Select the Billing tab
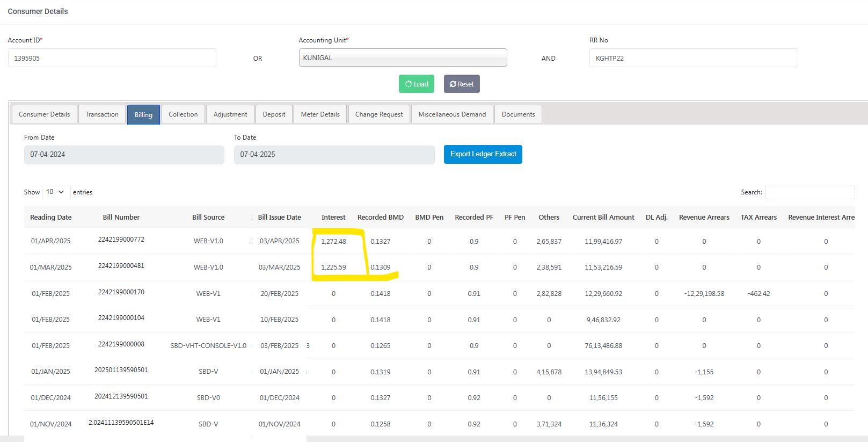 pyautogui.click(x=143, y=114)
